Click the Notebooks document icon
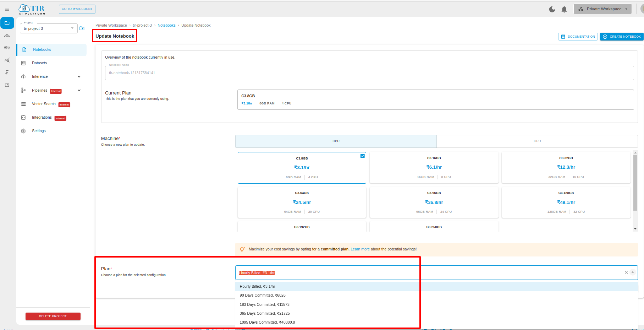 point(24,50)
